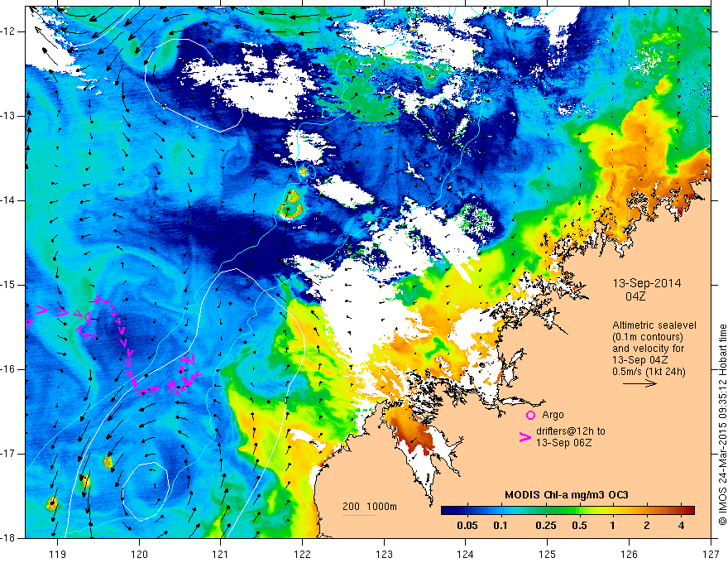Click the "13-Sep 06Z" legend text
The image size is (728, 563).
click(563, 443)
